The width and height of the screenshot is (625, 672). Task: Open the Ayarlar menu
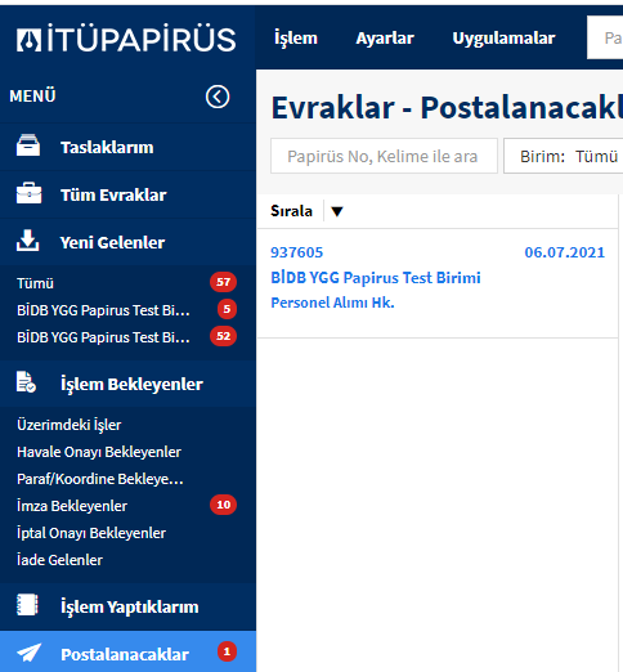point(385,38)
